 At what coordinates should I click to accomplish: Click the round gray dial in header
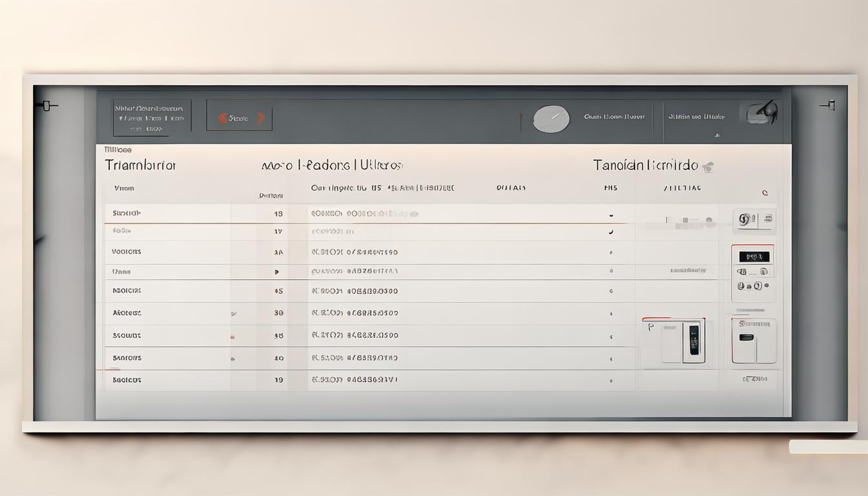(x=551, y=119)
